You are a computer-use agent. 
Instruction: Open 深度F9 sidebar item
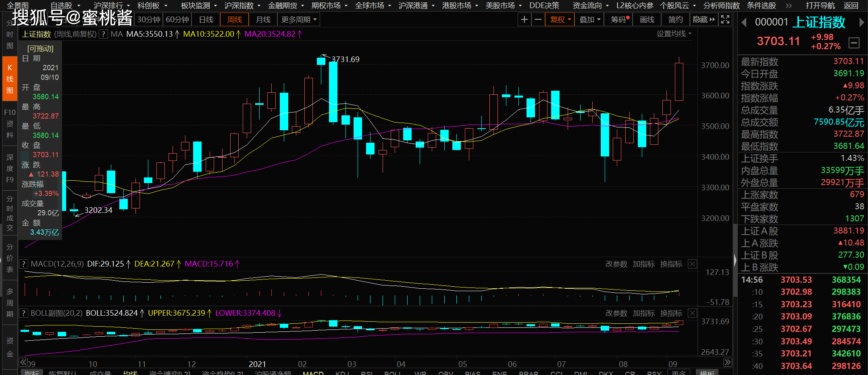[x=10, y=169]
